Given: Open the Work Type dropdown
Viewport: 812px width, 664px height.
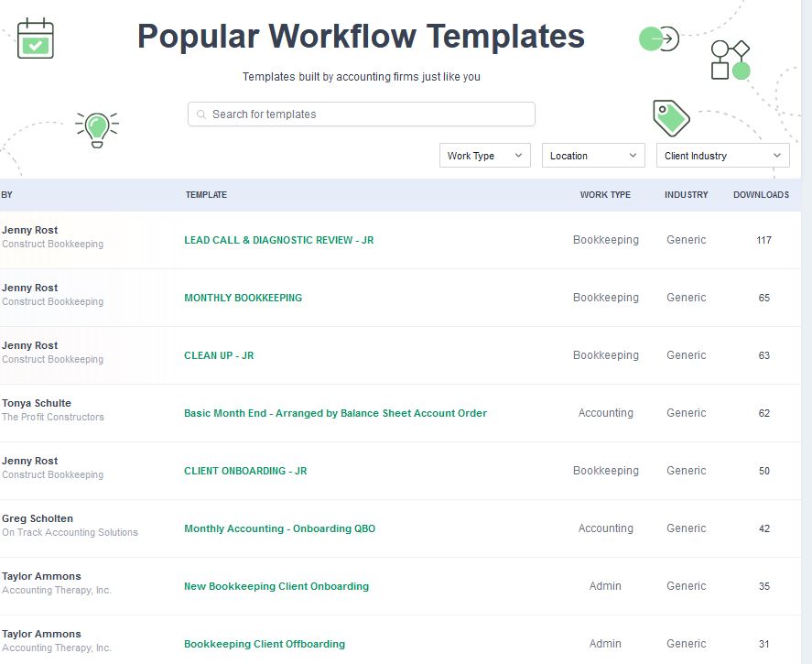Looking at the screenshot, I should (484, 156).
